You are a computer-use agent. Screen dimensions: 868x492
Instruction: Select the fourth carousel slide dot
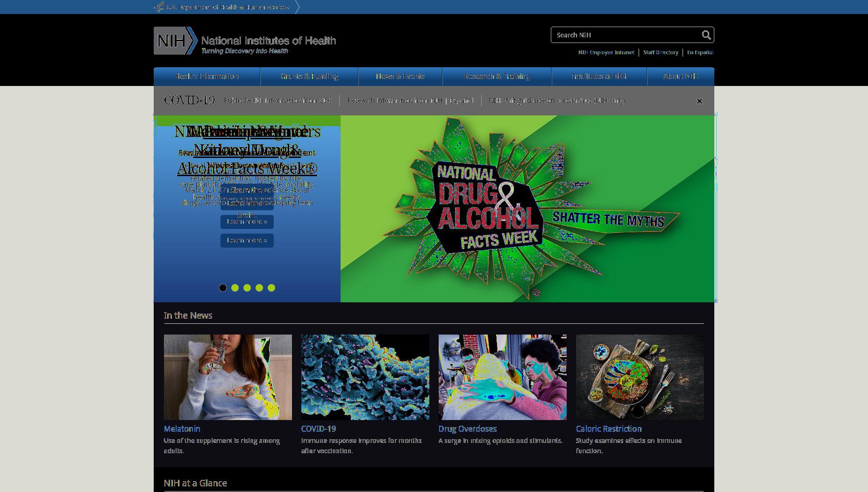pos(259,288)
